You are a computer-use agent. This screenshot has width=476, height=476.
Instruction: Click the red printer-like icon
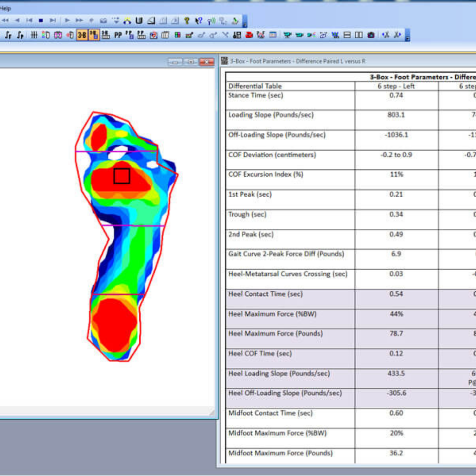point(249,35)
